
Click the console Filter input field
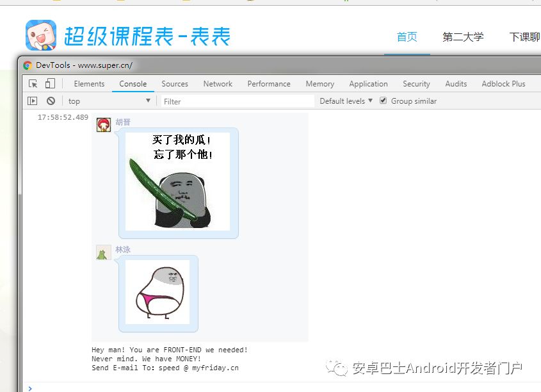click(x=238, y=101)
